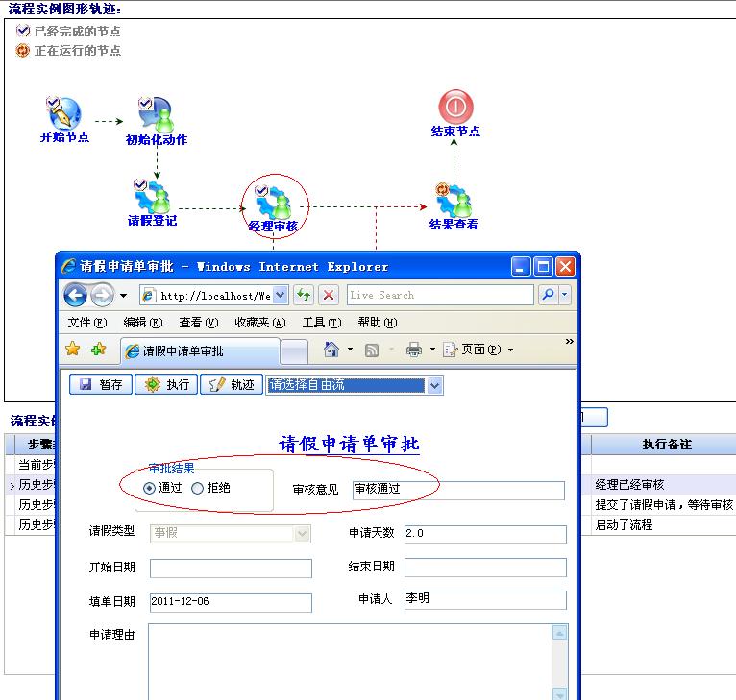Screen dimensions: 736x700
Task: Click the 提交了请假申请 remark cell
Action: 663,504
